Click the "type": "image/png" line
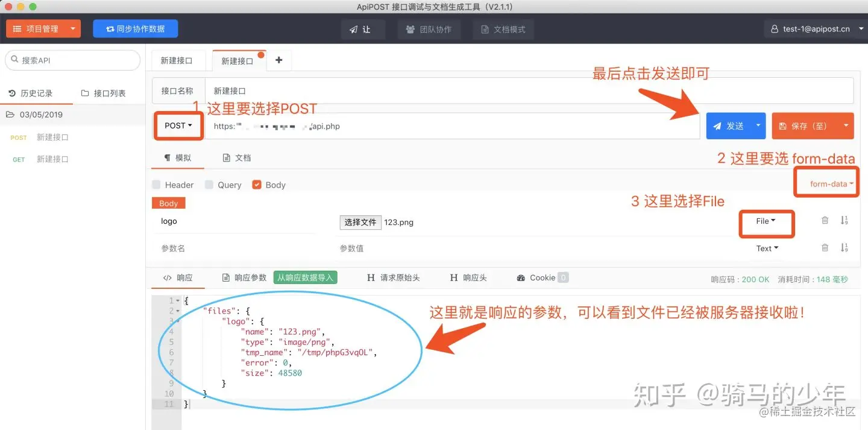The height and width of the screenshot is (430, 868). click(x=288, y=342)
